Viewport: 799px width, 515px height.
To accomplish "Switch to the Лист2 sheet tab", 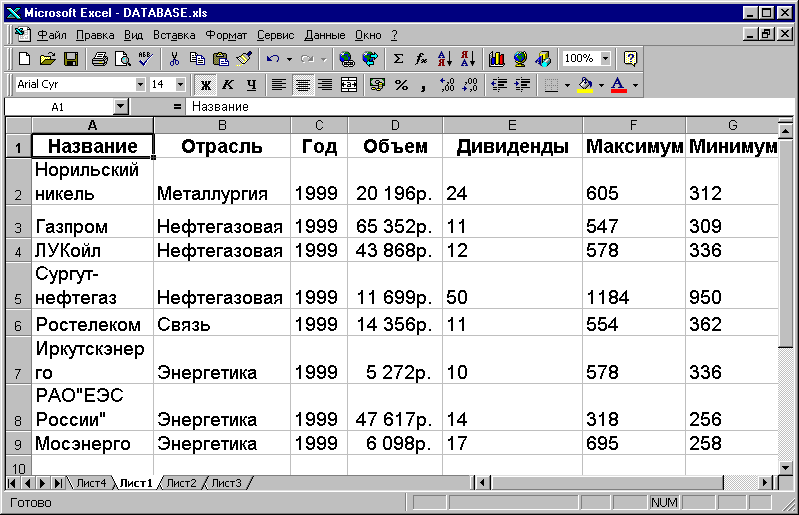I will pos(181,483).
